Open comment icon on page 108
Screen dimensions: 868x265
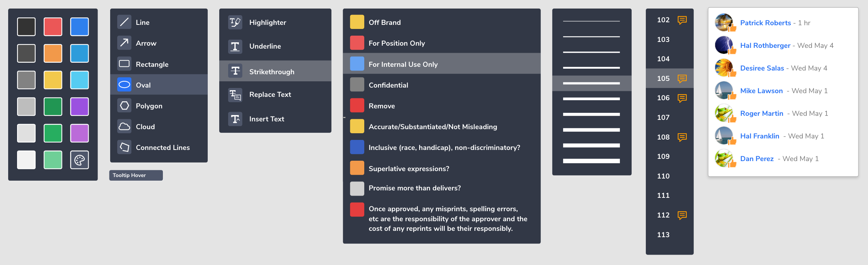click(x=682, y=137)
